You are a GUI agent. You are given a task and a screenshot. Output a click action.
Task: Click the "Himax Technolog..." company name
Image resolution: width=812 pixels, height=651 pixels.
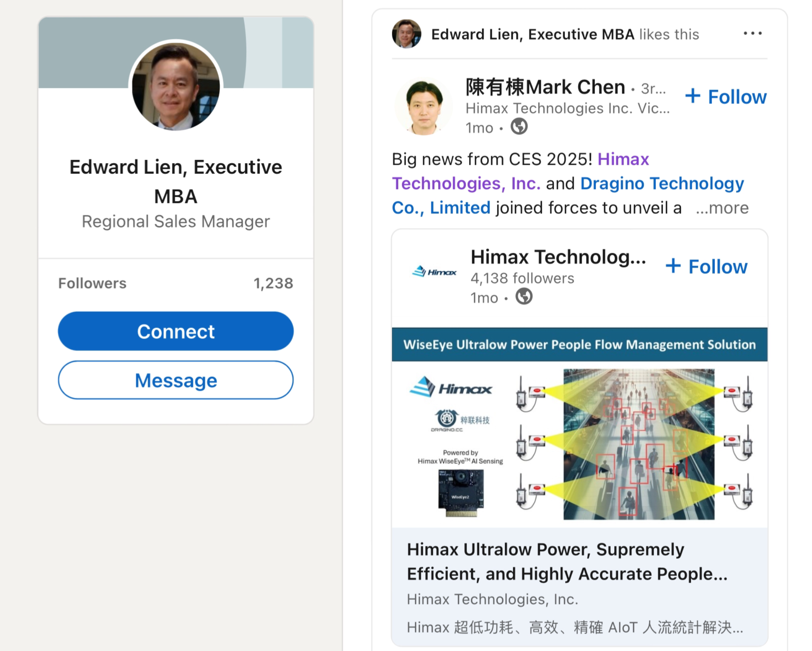(x=558, y=257)
